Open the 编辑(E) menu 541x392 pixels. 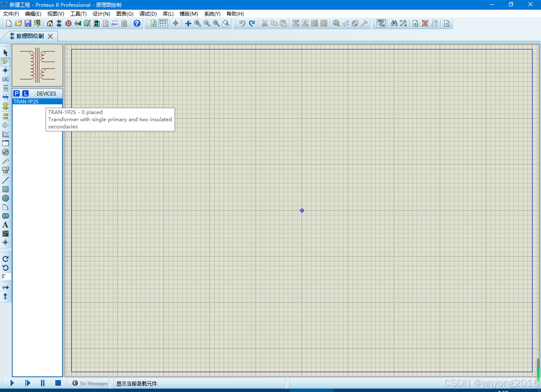(33, 14)
